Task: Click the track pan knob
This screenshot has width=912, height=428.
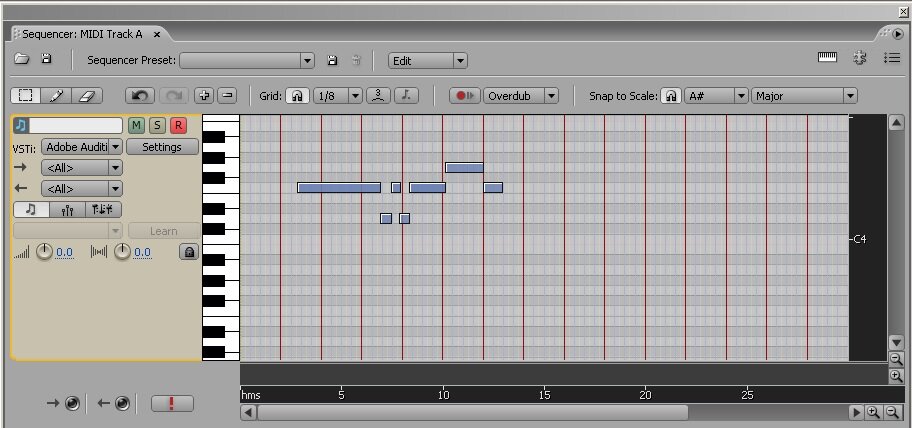Action: click(x=122, y=252)
